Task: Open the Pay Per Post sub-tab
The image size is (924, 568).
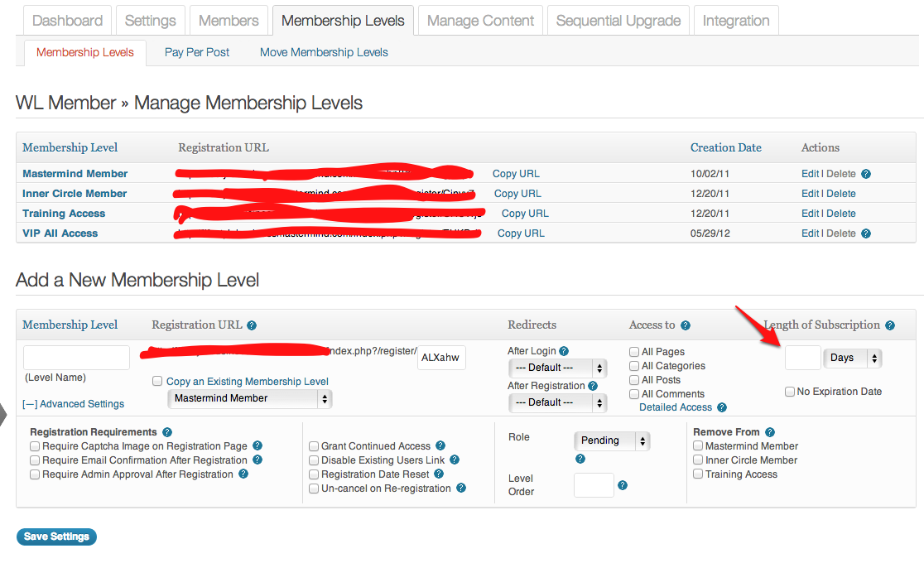Action: tap(197, 52)
